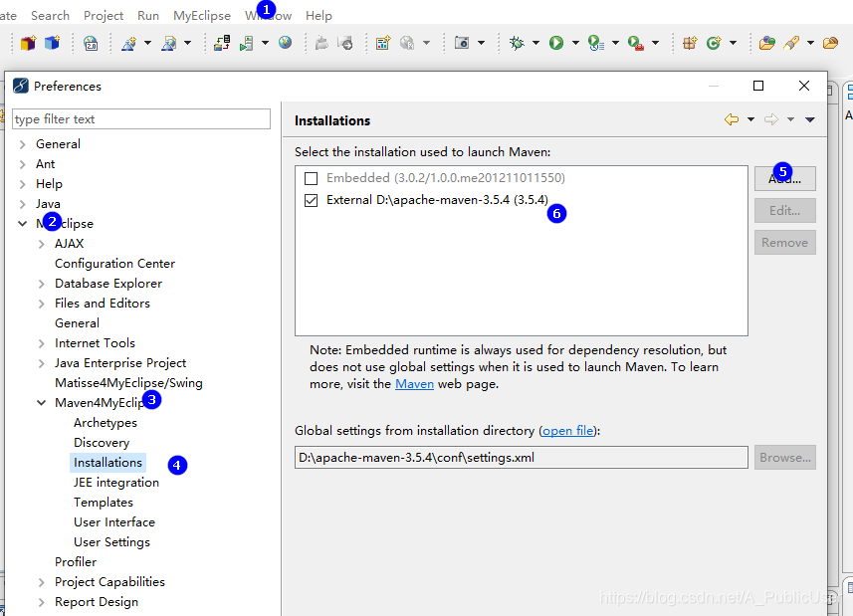Click the deploy to server folder icon

coord(222,43)
